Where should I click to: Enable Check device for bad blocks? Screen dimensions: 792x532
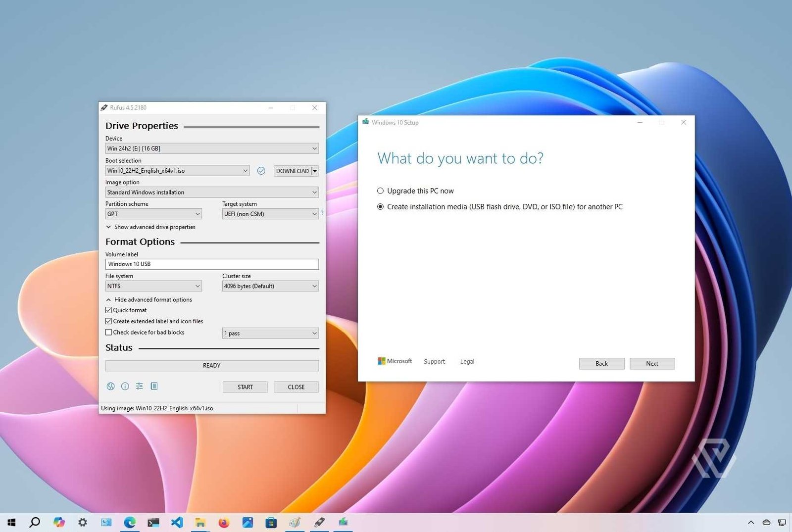click(109, 332)
